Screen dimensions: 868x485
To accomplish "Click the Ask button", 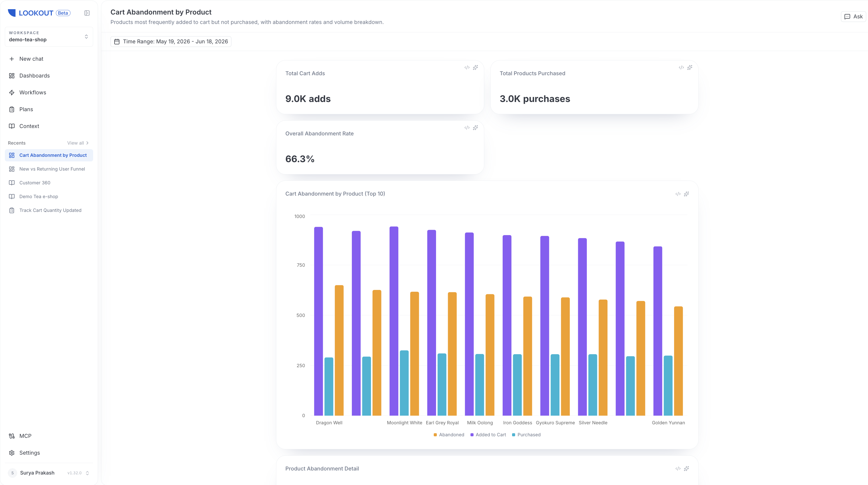I will click(853, 17).
